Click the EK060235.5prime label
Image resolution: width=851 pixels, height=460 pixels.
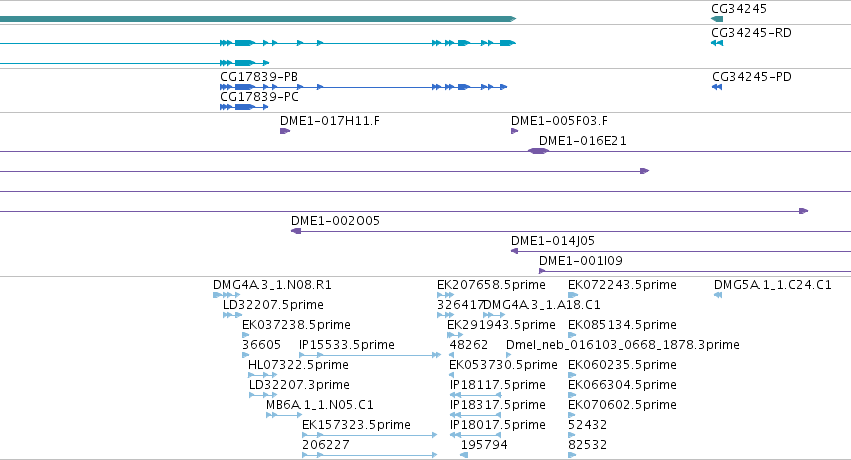(x=622, y=365)
